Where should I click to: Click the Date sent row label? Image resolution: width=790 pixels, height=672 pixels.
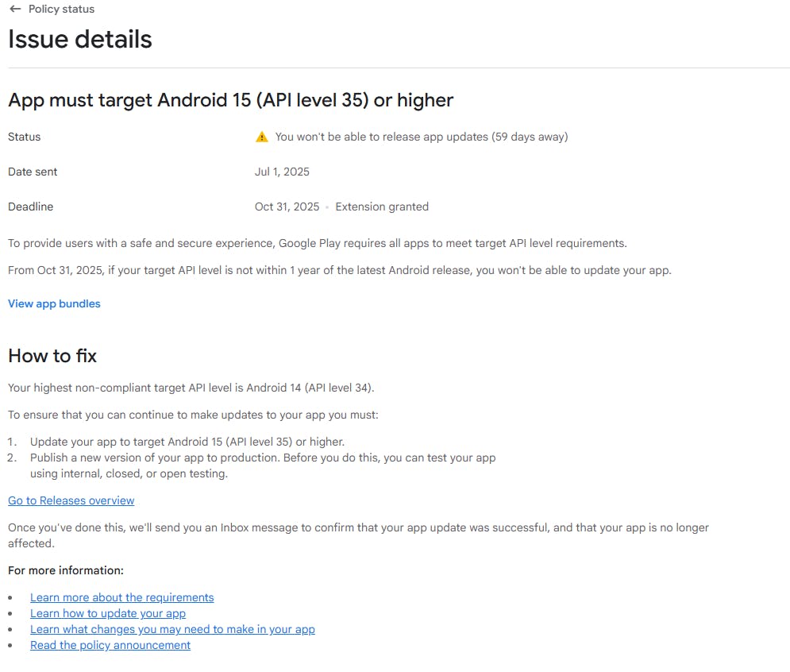click(33, 172)
